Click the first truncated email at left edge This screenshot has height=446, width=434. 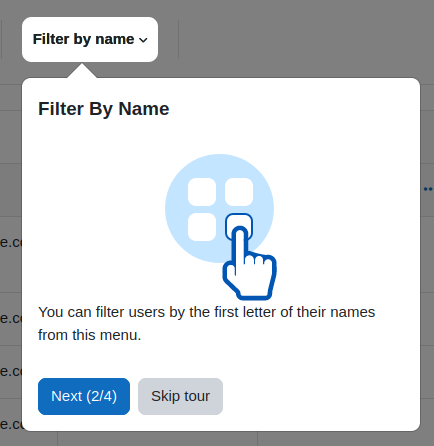tap(11, 242)
